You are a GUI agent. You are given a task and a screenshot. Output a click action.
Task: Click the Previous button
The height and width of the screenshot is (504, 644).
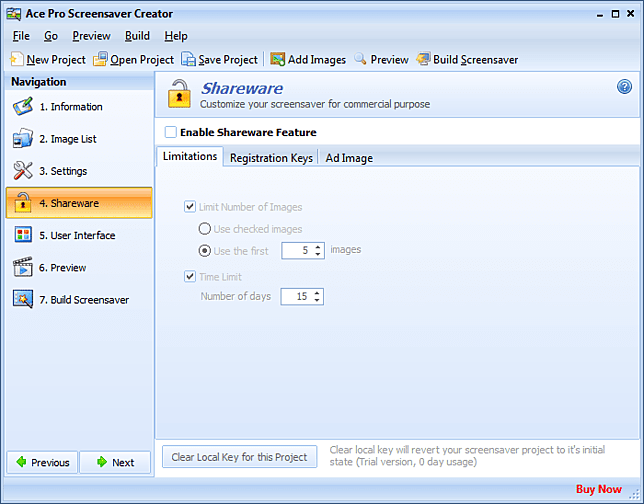coord(42,463)
